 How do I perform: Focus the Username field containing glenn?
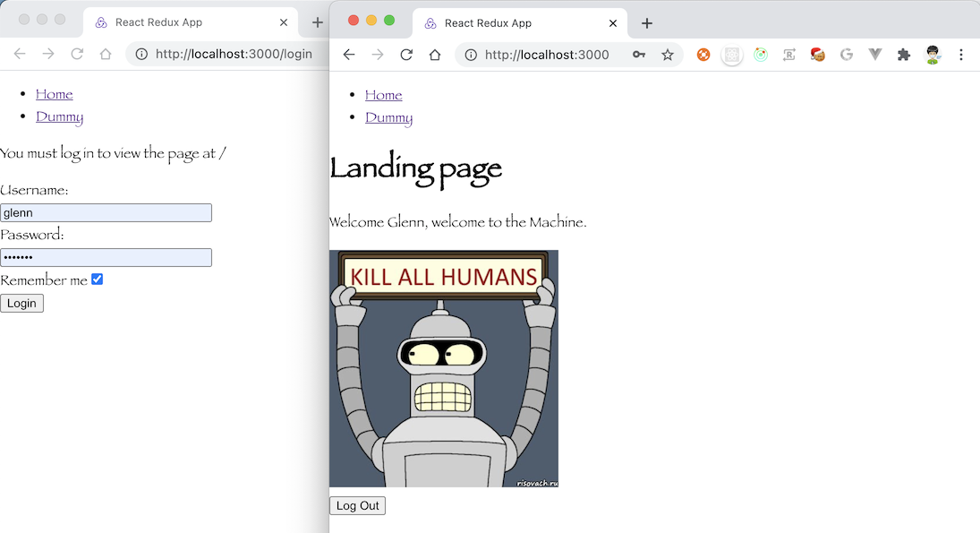(x=107, y=212)
